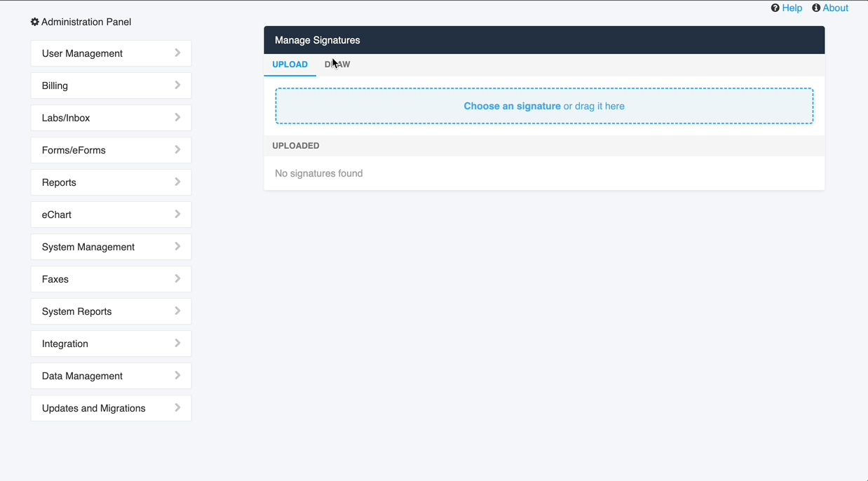
Task: Open Labs/Inbox menu label
Action: coord(66,118)
